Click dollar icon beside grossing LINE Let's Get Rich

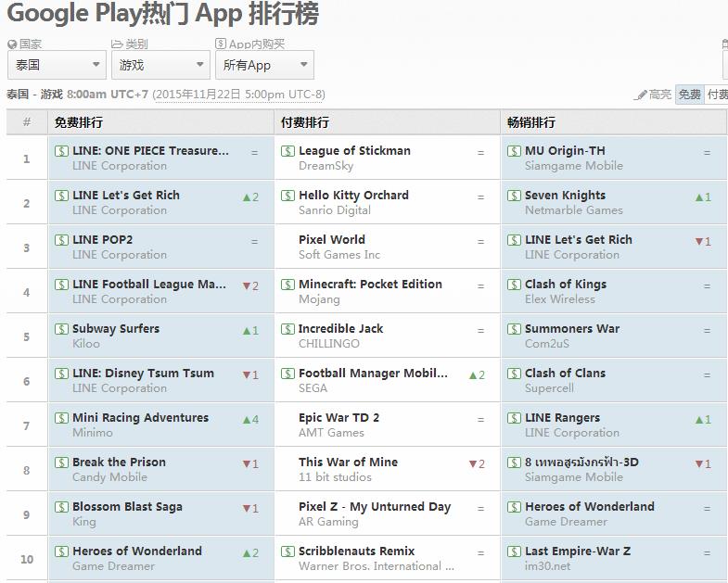click(x=514, y=240)
